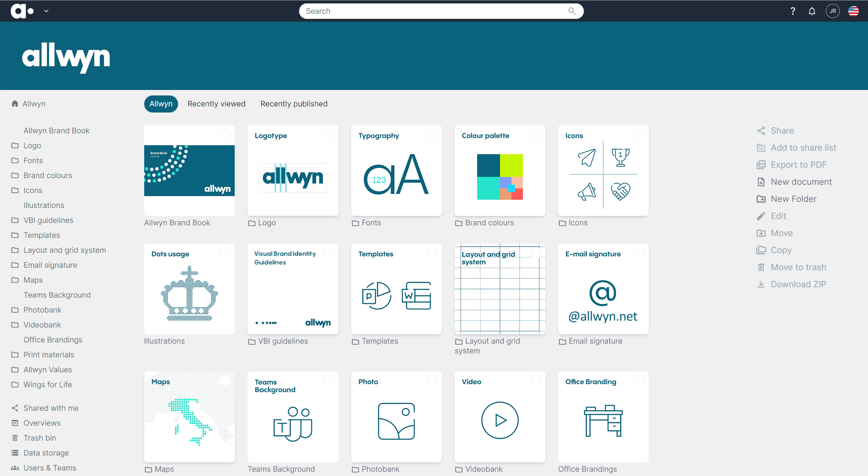Switch to Recently viewed tab
868x476 pixels.
click(216, 104)
